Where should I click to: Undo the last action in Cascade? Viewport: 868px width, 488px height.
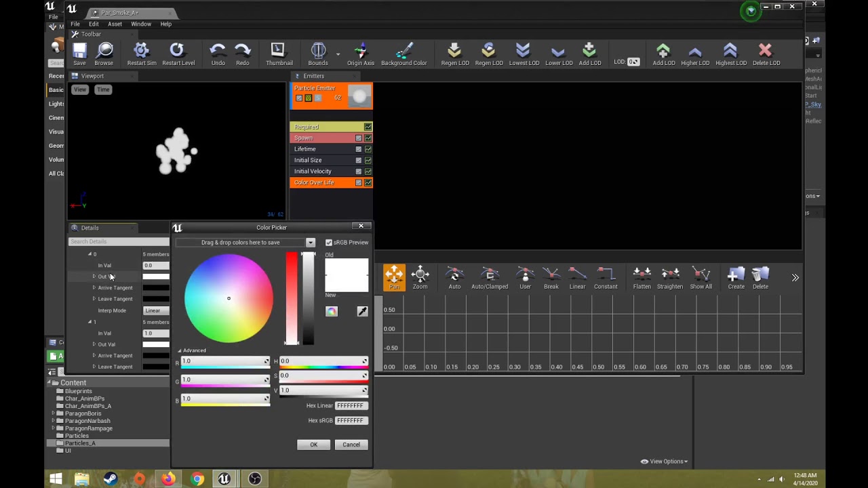pos(218,54)
